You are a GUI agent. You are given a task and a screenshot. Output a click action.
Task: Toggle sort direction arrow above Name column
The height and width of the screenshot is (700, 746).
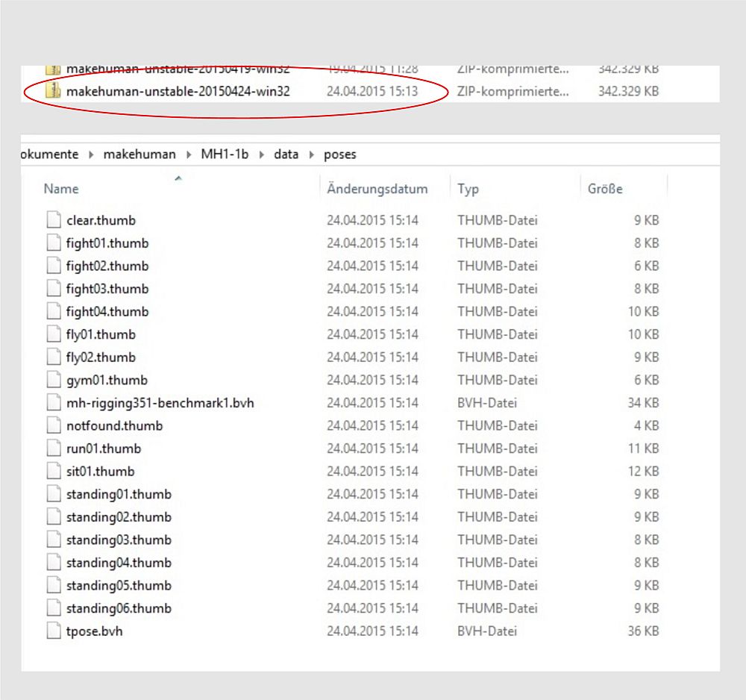(178, 178)
